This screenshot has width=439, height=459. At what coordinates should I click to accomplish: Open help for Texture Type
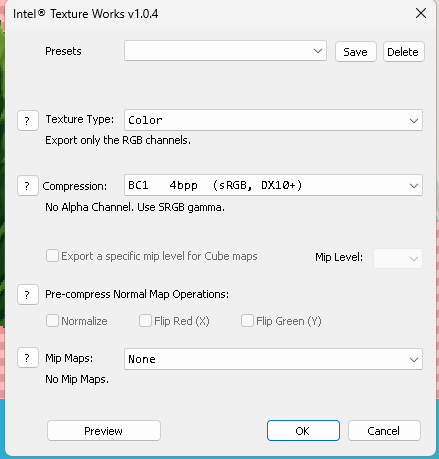point(28,121)
